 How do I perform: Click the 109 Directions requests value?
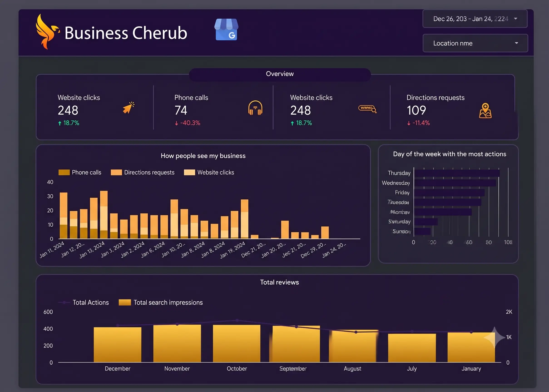(x=416, y=110)
